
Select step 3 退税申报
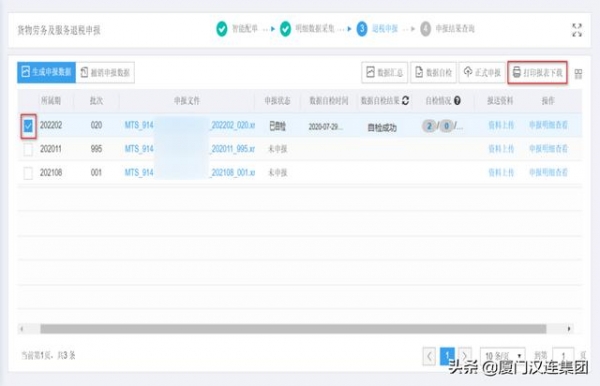click(377, 29)
